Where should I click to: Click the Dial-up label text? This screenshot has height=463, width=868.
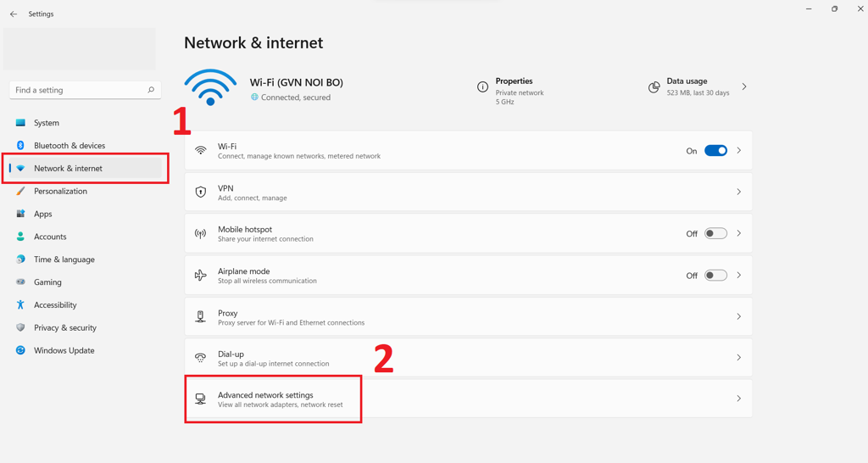231,354
